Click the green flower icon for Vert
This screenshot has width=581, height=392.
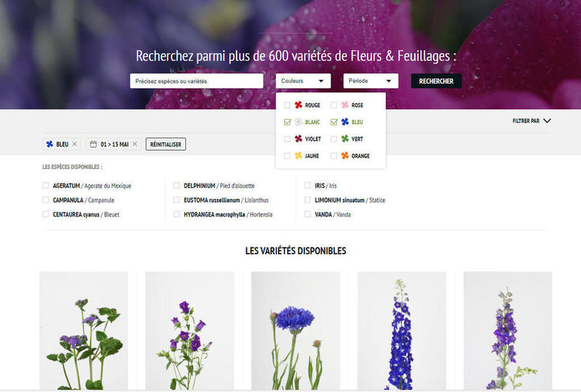344,139
